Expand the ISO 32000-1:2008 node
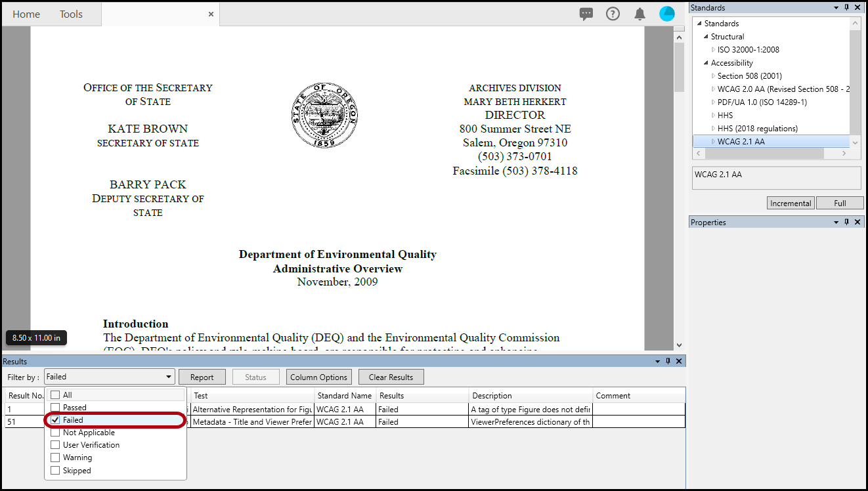Image resolution: width=868 pixels, height=491 pixels. 713,50
